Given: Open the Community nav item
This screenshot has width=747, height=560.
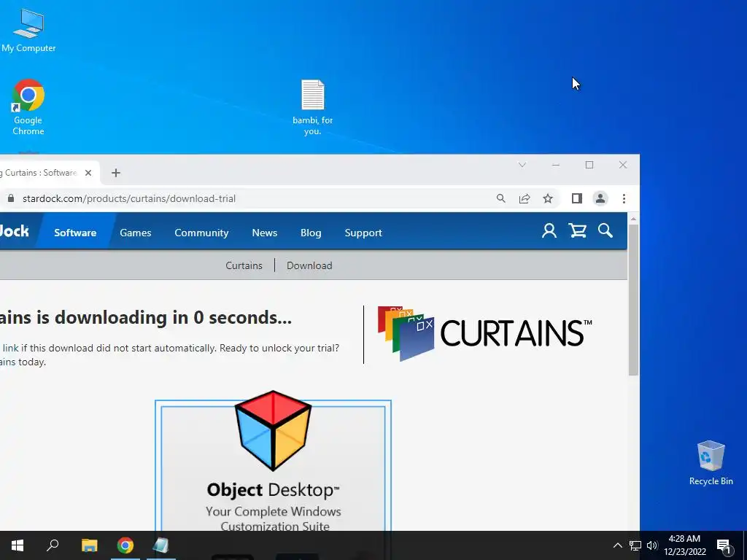Looking at the screenshot, I should (x=201, y=233).
